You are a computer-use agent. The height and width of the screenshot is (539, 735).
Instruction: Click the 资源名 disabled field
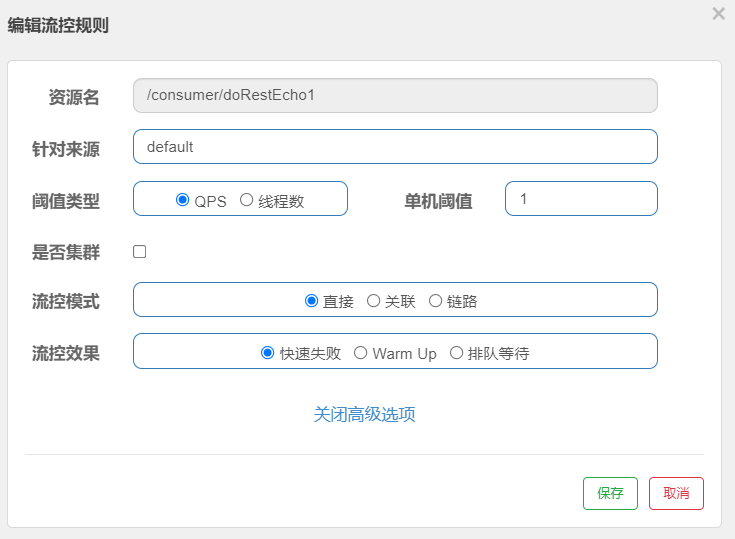(x=395, y=96)
